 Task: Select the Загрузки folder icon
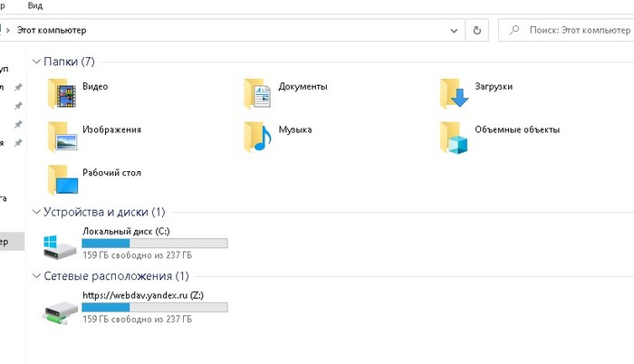[x=456, y=91]
